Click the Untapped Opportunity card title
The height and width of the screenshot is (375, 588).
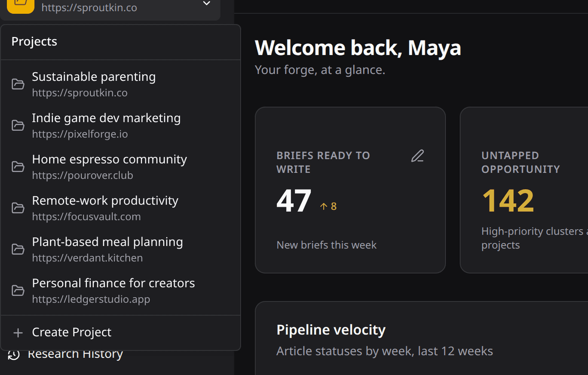[521, 162]
